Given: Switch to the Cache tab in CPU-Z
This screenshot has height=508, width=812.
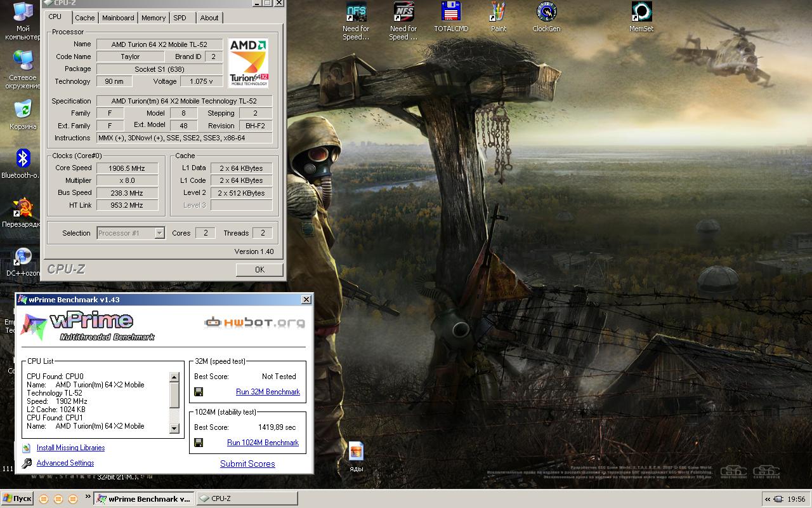Looking at the screenshot, I should [x=85, y=18].
